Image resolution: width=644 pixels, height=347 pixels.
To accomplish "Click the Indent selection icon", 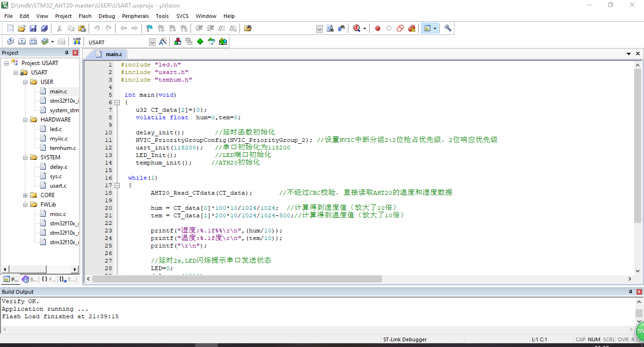I will [x=199, y=28].
